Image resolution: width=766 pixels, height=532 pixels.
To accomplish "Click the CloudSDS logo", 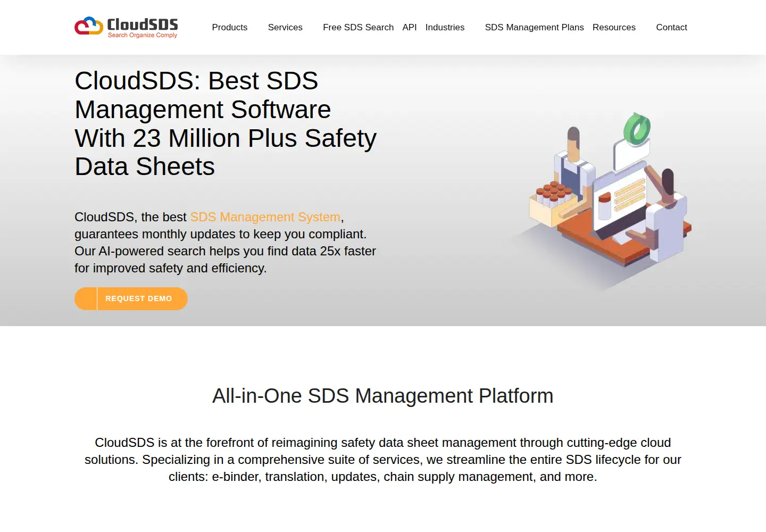I will click(x=126, y=27).
